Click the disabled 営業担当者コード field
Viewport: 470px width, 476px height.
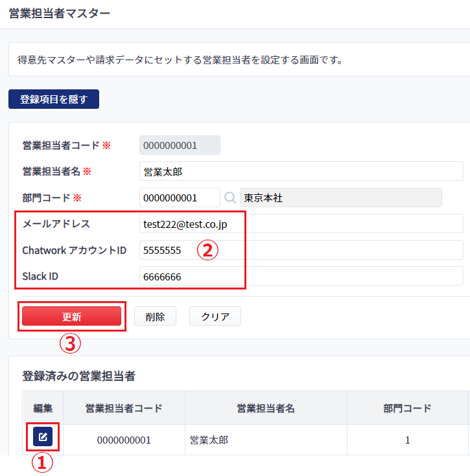tap(180, 145)
